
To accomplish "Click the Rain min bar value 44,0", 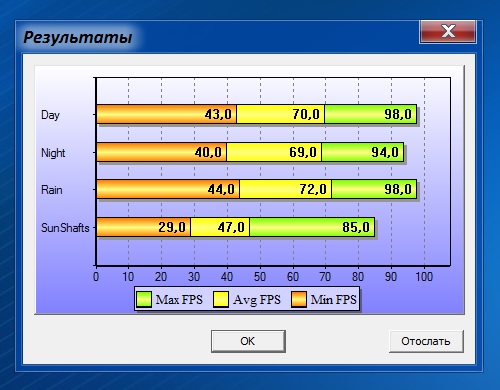I will pyautogui.click(x=221, y=189).
